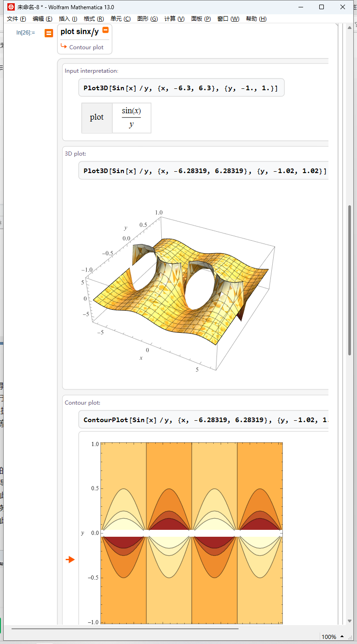Open the 格式 (R) menu
This screenshot has width=357, height=644.
pyautogui.click(x=94, y=19)
